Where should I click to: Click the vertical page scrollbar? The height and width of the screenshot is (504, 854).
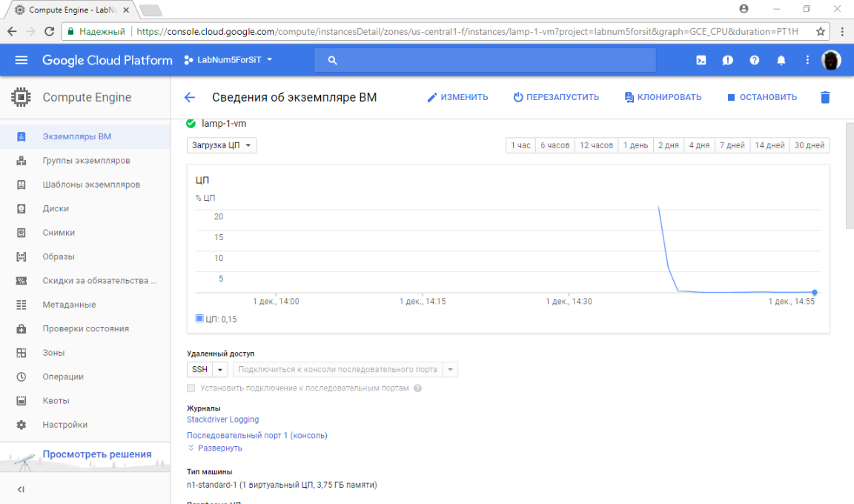(x=850, y=176)
